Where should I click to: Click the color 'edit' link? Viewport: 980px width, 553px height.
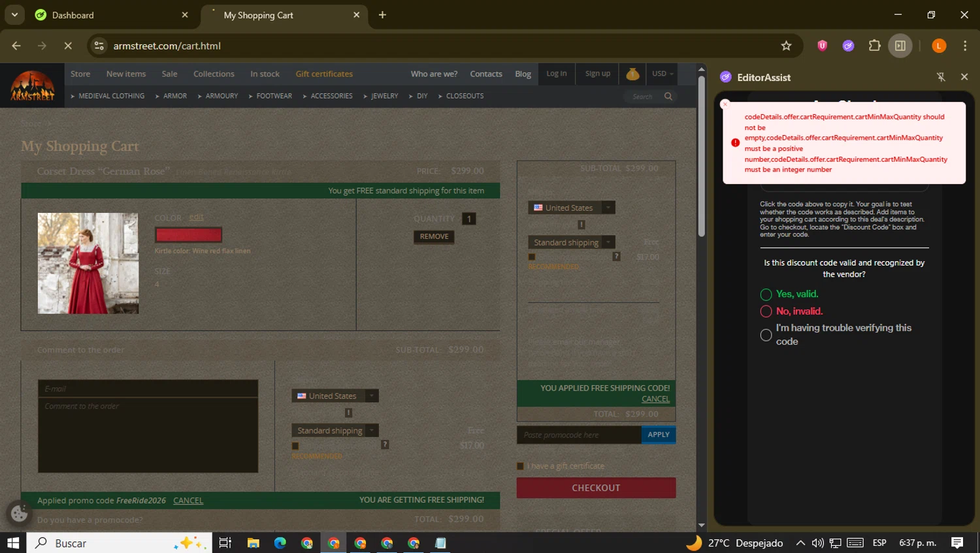[x=196, y=217]
